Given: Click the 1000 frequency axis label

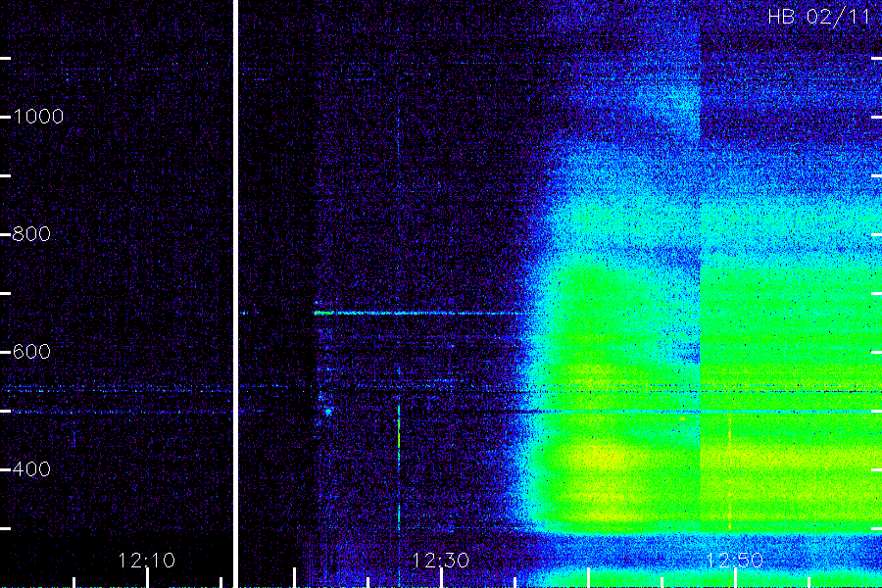Looking at the screenshot, I should pos(38,117).
